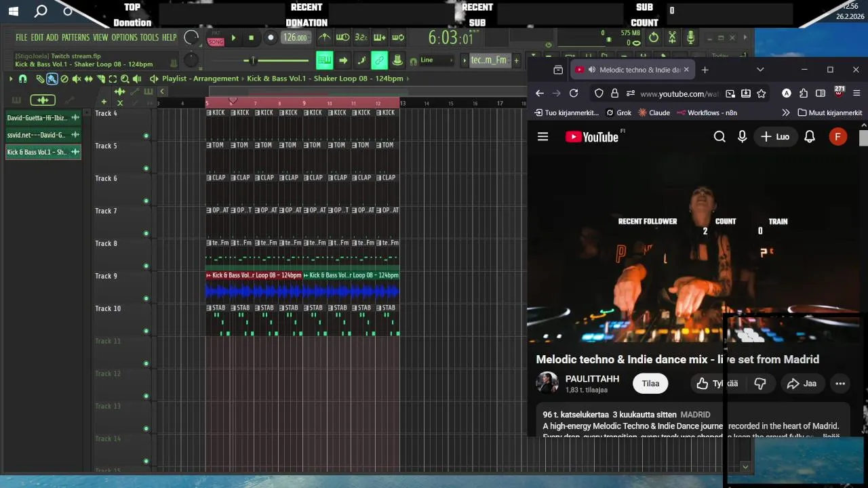Bookmark this page with star icon
The image size is (868, 488).
tap(762, 94)
